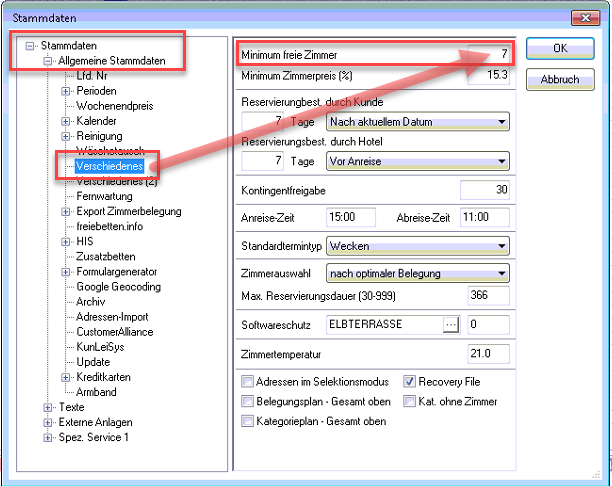
Task: Select Export Zimmerbelegung label
Action: point(129,212)
